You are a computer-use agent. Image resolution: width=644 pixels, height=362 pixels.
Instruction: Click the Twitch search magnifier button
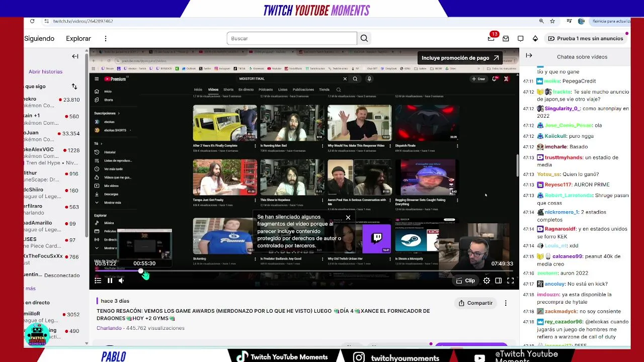[x=364, y=38]
